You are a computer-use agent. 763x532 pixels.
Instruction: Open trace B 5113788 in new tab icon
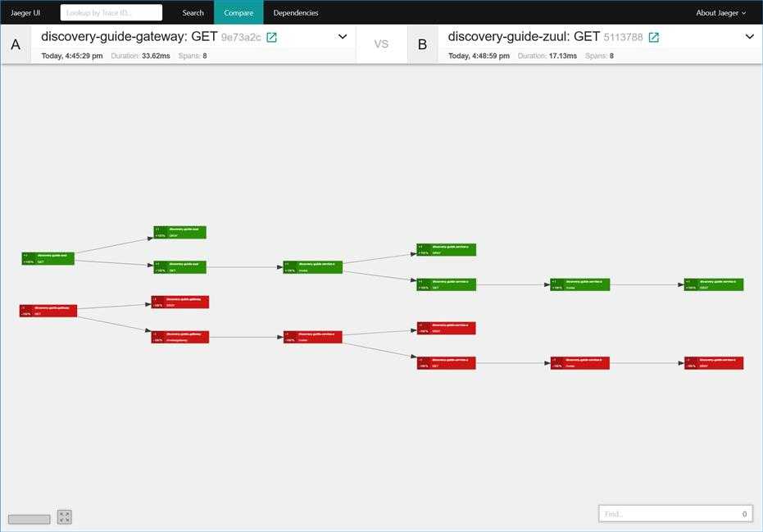[x=654, y=38]
